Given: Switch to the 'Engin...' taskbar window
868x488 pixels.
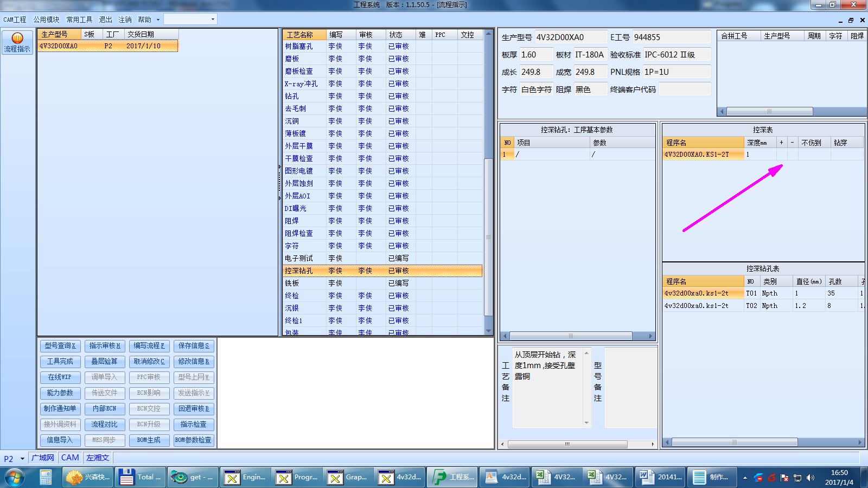Looking at the screenshot, I should (245, 477).
